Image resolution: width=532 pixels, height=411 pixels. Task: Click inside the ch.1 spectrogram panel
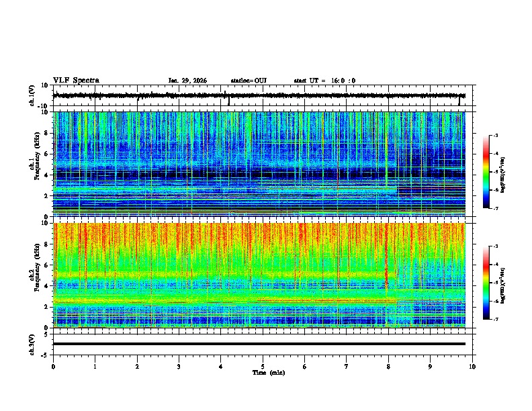(259, 164)
